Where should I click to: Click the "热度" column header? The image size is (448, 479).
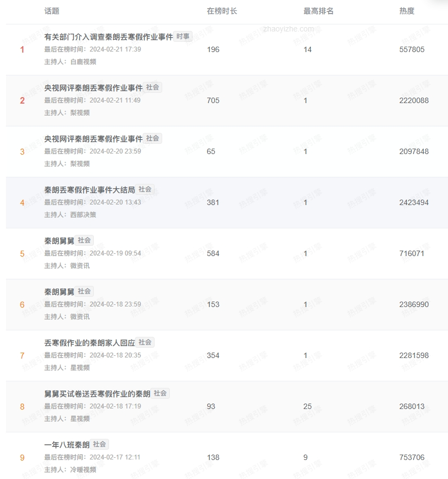point(407,11)
